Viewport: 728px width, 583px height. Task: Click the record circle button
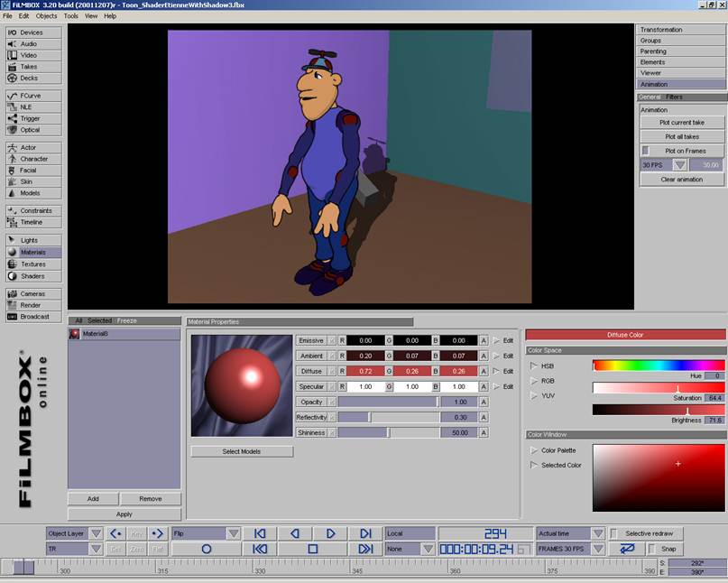[207, 549]
